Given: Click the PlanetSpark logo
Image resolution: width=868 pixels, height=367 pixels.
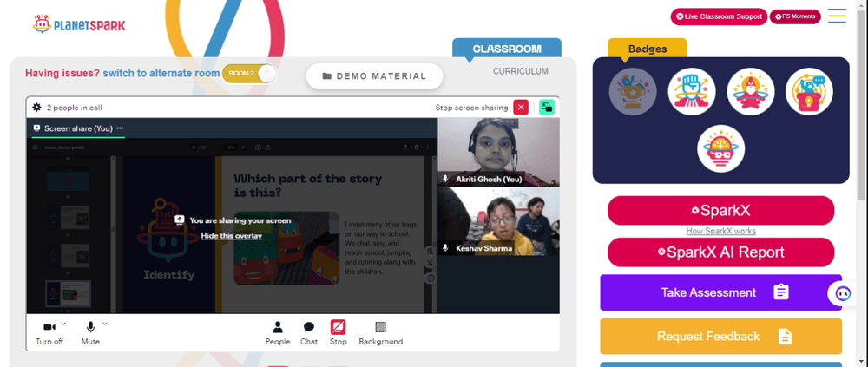Looking at the screenshot, I should [x=79, y=24].
